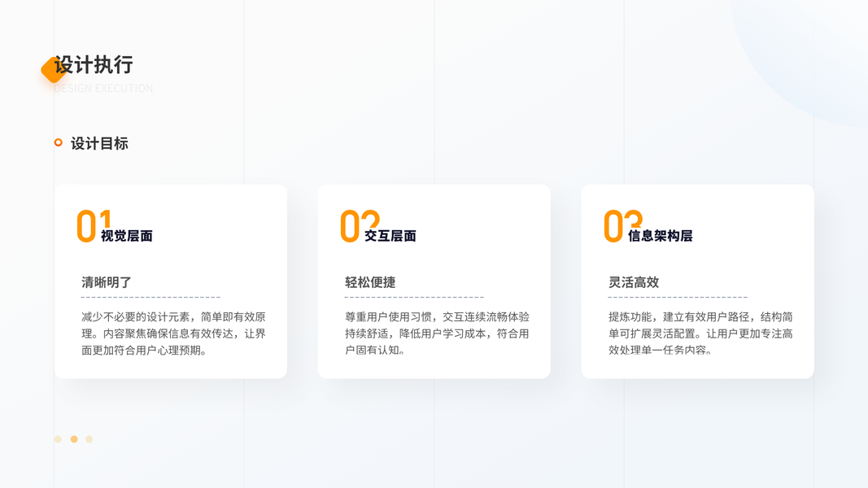Viewport: 868px width, 488px height.
Task: Click the orange diamond icon beside 设计执行
Action: (53, 70)
